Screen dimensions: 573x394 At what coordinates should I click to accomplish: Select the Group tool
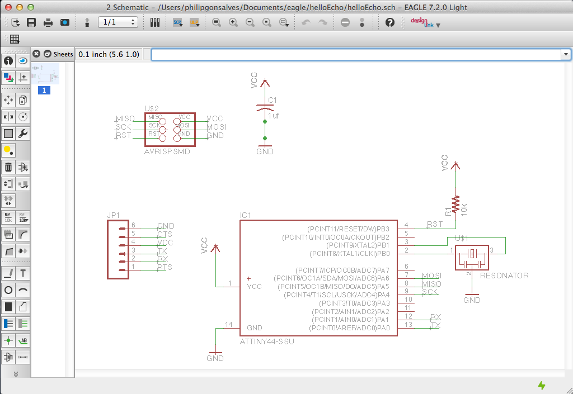(8, 133)
